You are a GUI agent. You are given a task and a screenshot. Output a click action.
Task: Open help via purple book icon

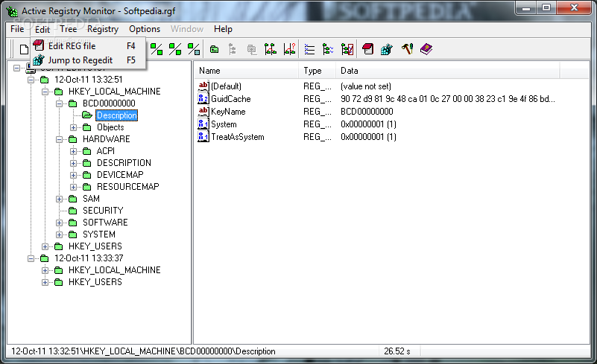click(426, 49)
